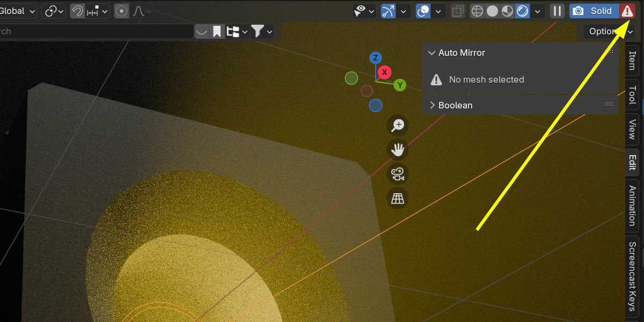Screen dimensions: 644x322
Task: Click Auto Mirror panel drag handle
Action: (609, 52)
